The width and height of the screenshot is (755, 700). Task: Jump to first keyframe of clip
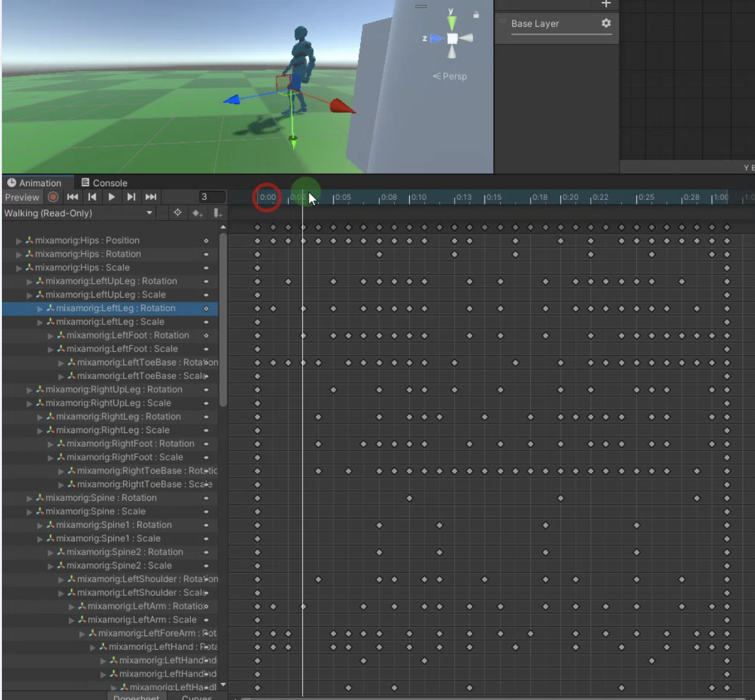click(73, 197)
